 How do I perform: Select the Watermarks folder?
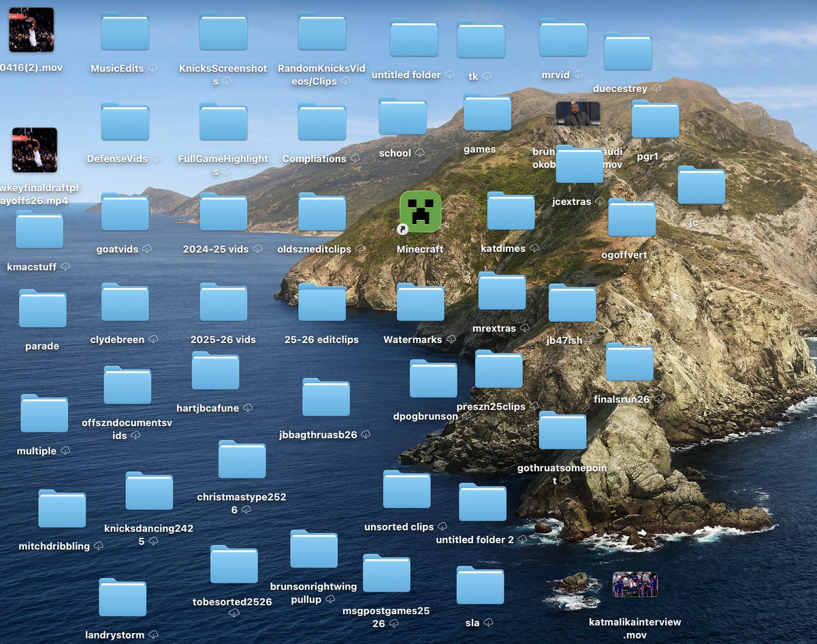[421, 302]
